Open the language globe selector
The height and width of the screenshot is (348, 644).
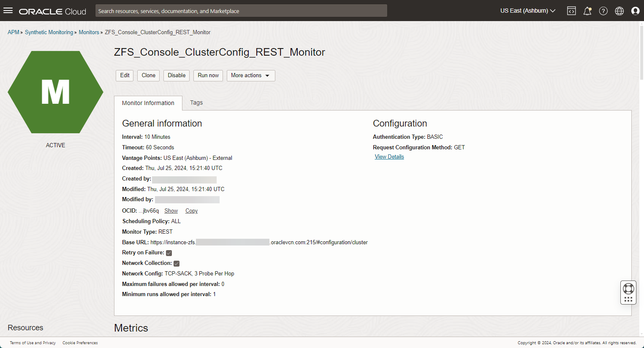pyautogui.click(x=619, y=11)
